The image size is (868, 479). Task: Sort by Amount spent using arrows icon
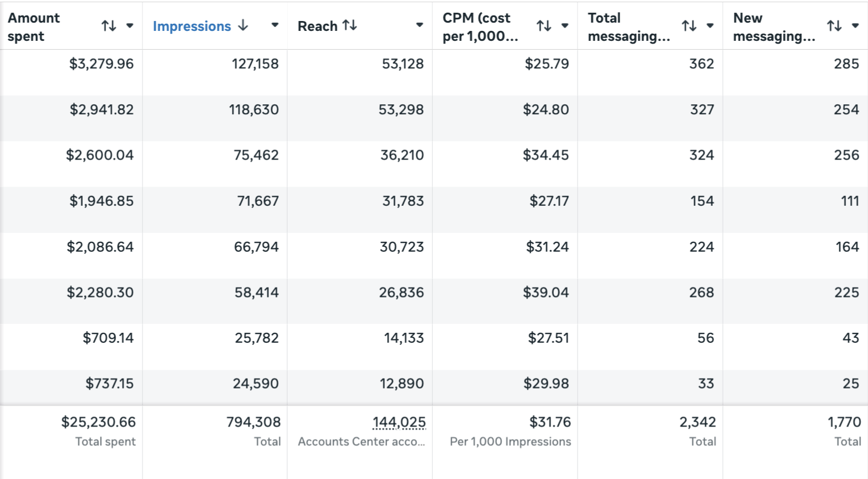point(109,26)
